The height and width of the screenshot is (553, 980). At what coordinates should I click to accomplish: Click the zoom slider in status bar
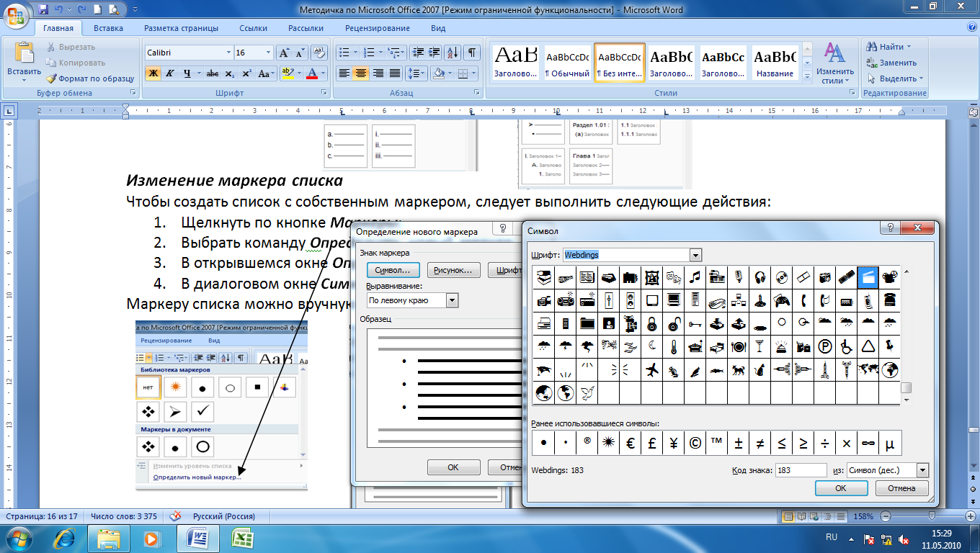(x=932, y=516)
